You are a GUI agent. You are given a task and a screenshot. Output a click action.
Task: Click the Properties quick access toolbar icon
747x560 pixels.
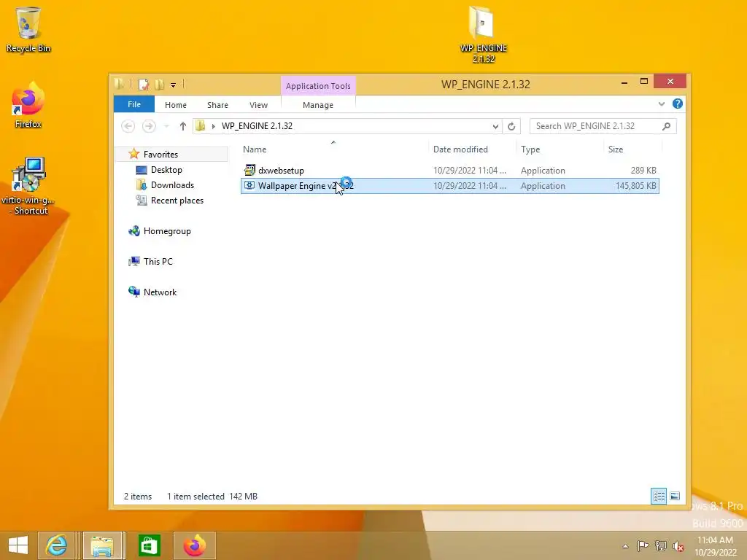point(144,85)
